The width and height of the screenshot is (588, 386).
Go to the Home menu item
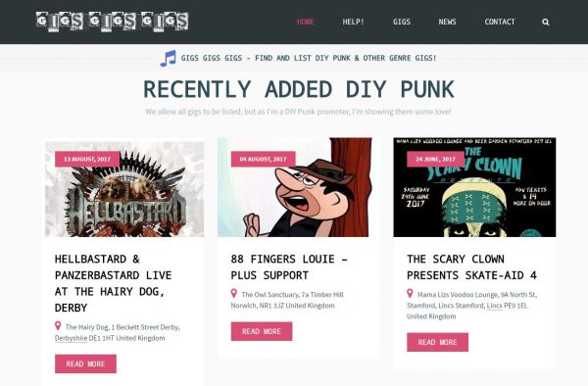305,22
